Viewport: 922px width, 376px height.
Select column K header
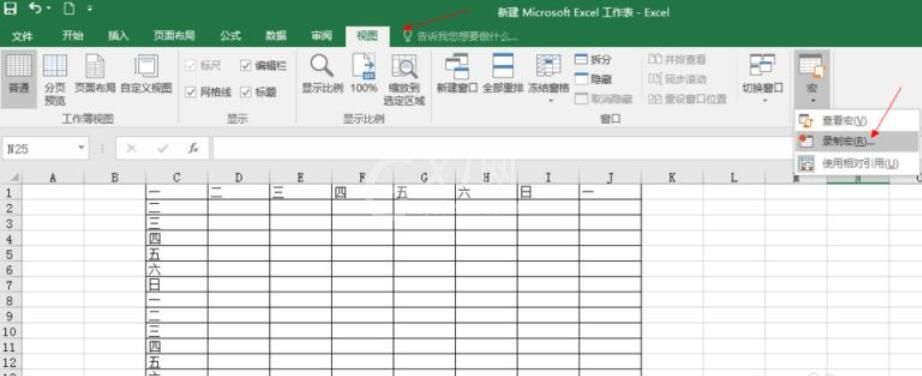click(672, 177)
